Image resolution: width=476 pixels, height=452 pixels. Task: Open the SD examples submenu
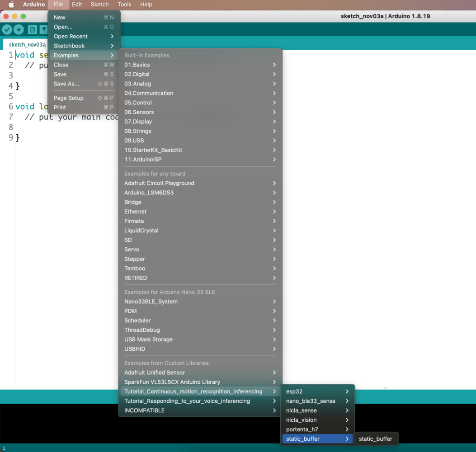(200, 240)
